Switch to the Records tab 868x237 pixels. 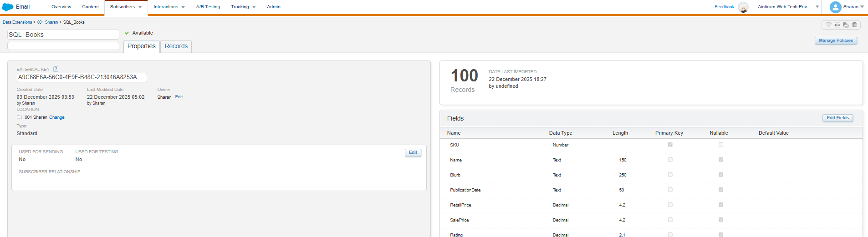point(176,46)
